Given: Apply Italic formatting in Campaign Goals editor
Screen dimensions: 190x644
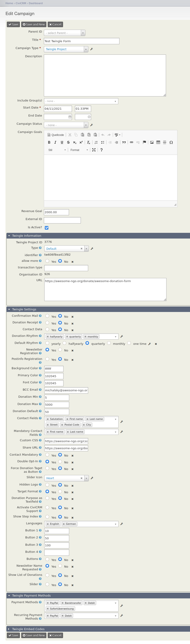Looking at the screenshot, I should tap(55, 142).
